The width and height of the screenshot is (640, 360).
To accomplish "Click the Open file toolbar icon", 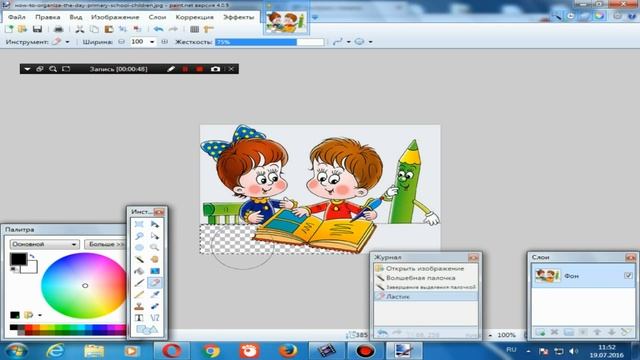I will tap(22, 29).
